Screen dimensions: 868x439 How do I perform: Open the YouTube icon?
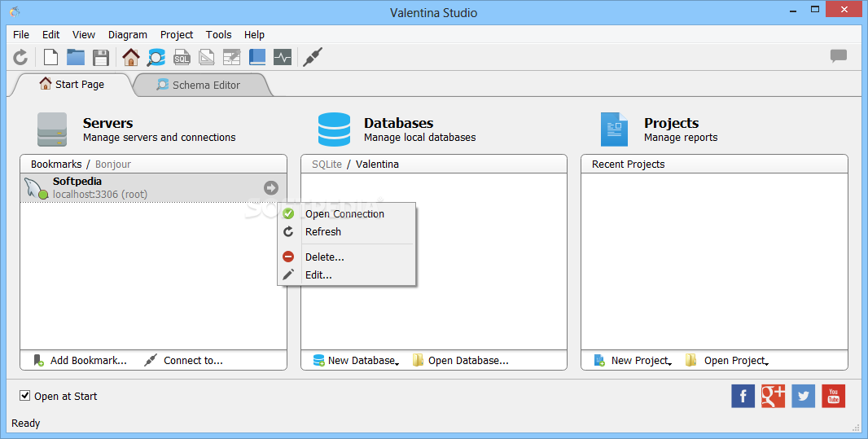[x=833, y=396]
